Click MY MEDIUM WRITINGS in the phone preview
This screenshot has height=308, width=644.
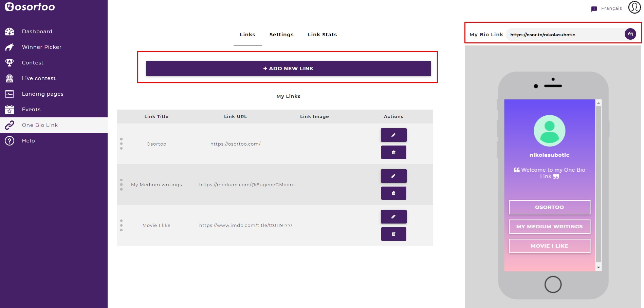click(550, 227)
